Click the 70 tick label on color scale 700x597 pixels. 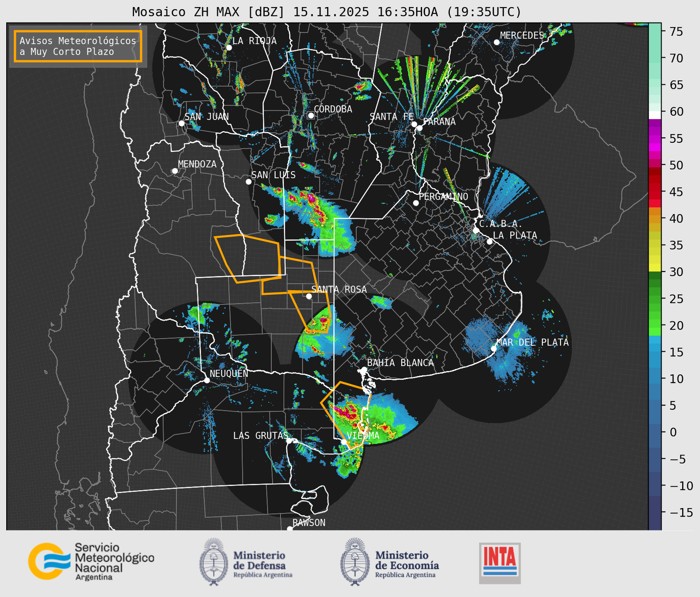click(676, 58)
